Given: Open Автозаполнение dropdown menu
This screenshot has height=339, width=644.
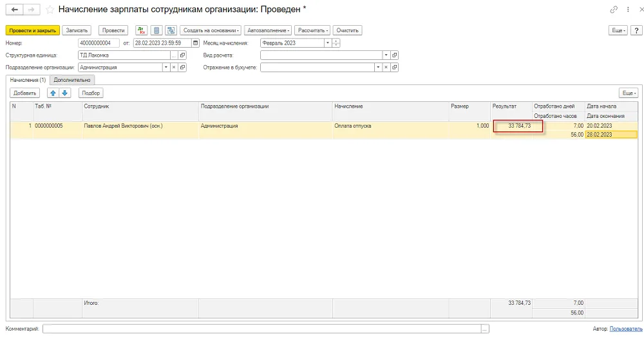Looking at the screenshot, I should pyautogui.click(x=268, y=30).
